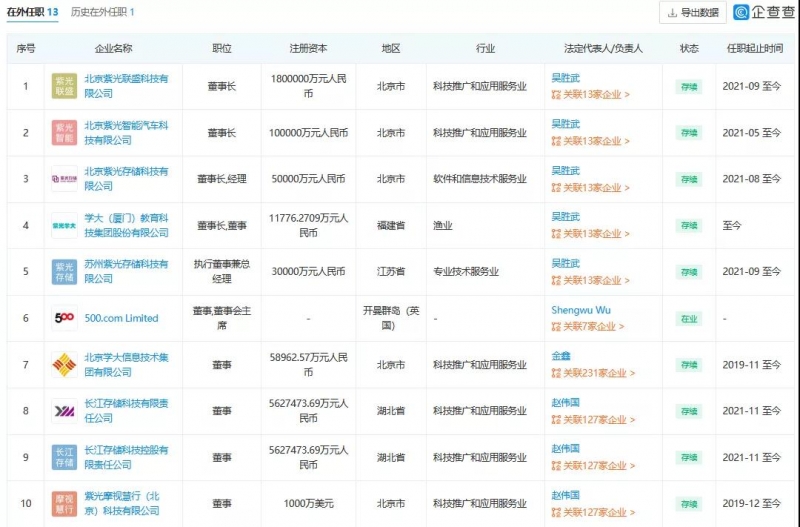Expand 关联231家企业 for 金鑫
This screenshot has width=800, height=527.
click(x=593, y=373)
